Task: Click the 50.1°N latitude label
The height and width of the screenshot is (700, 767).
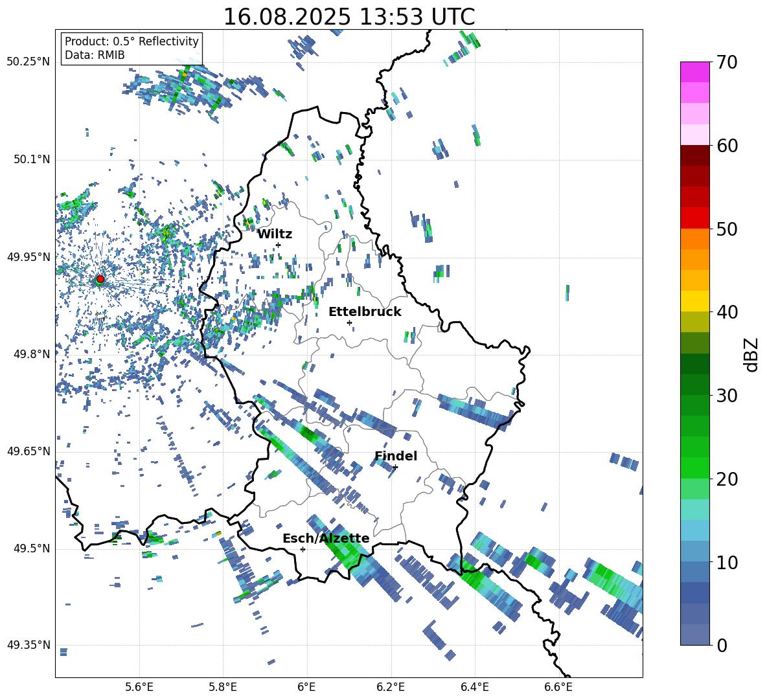Action: 31,159
